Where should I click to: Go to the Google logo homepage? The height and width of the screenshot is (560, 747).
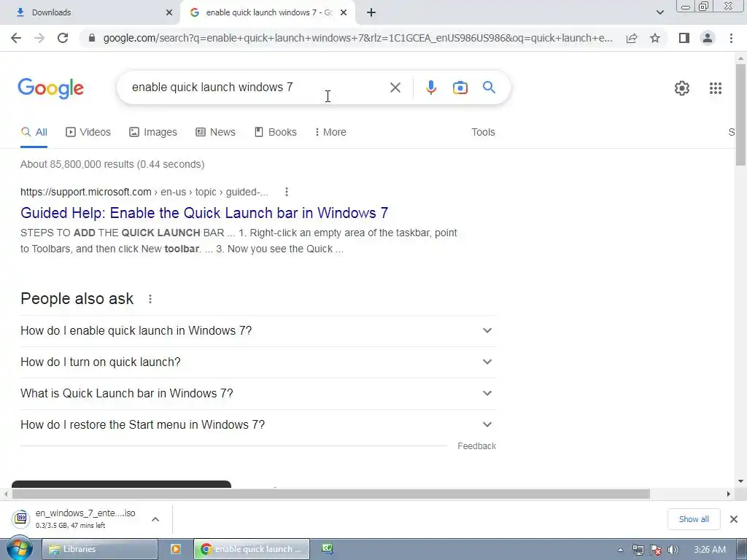[x=51, y=88]
